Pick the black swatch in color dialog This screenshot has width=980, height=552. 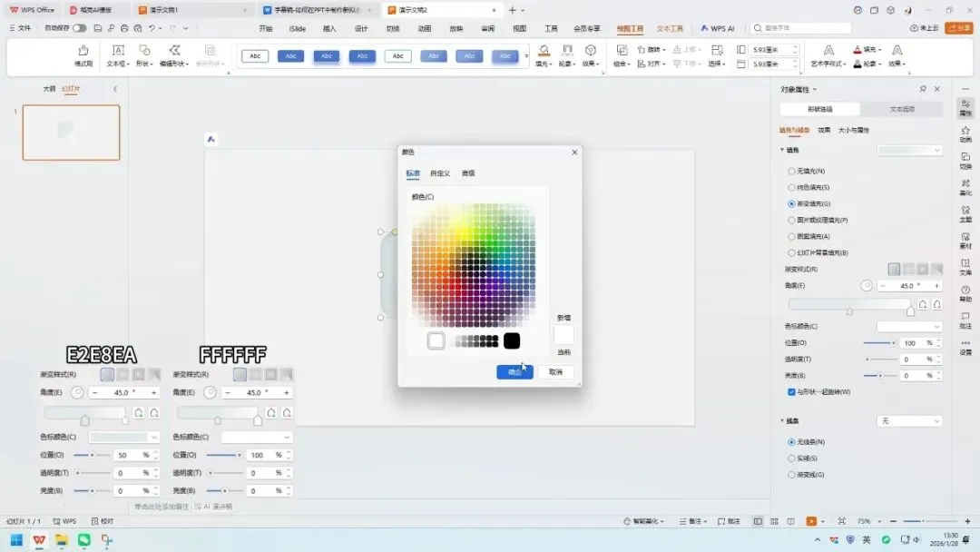[511, 340]
